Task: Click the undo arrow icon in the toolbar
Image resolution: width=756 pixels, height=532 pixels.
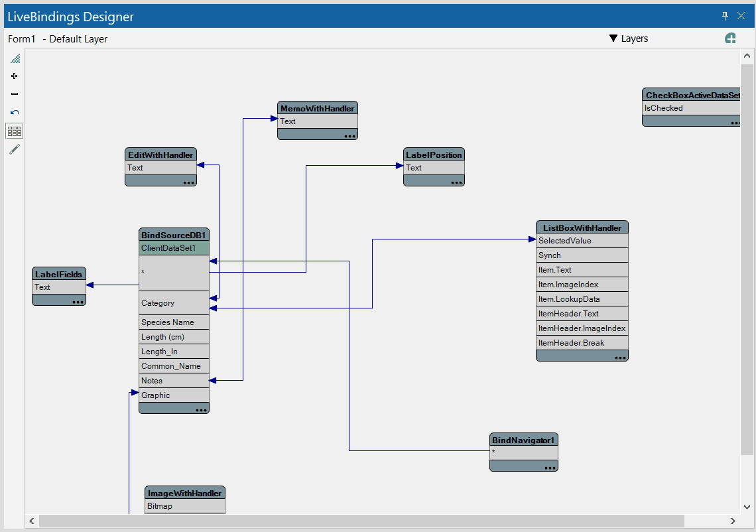Action: [15, 111]
